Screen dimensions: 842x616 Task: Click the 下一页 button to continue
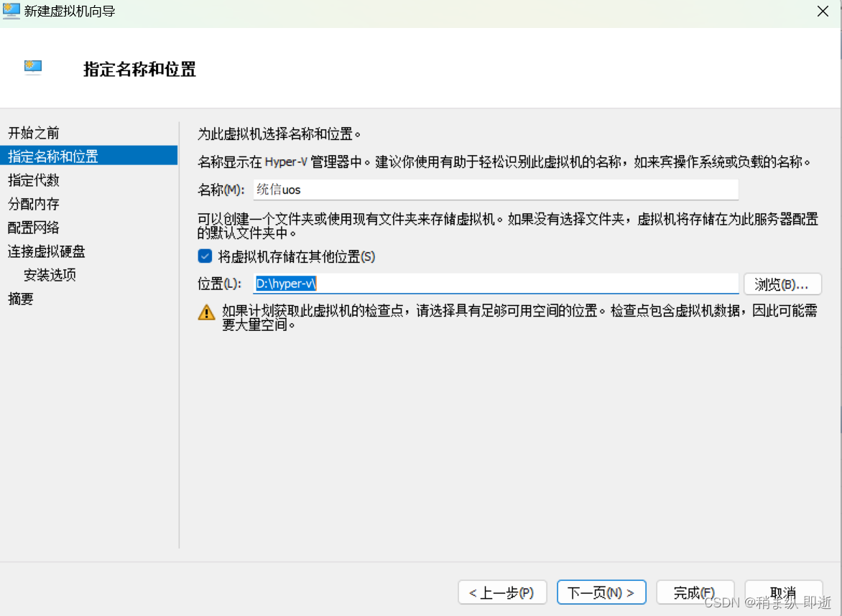click(x=601, y=592)
